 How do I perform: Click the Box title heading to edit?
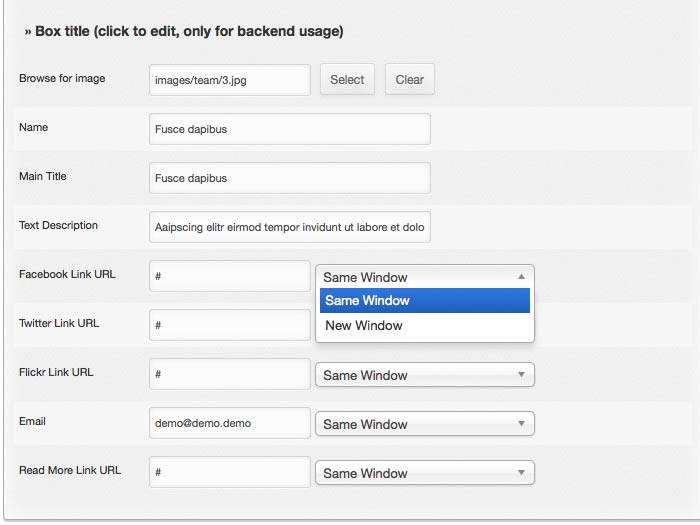(x=189, y=32)
